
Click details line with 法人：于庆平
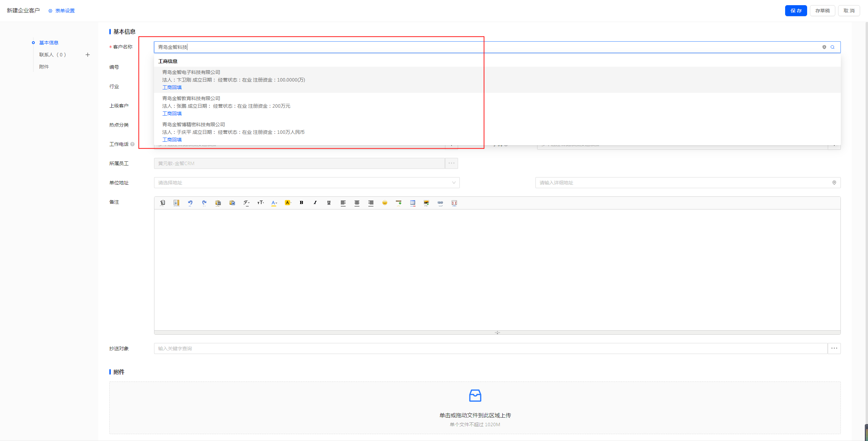point(234,132)
